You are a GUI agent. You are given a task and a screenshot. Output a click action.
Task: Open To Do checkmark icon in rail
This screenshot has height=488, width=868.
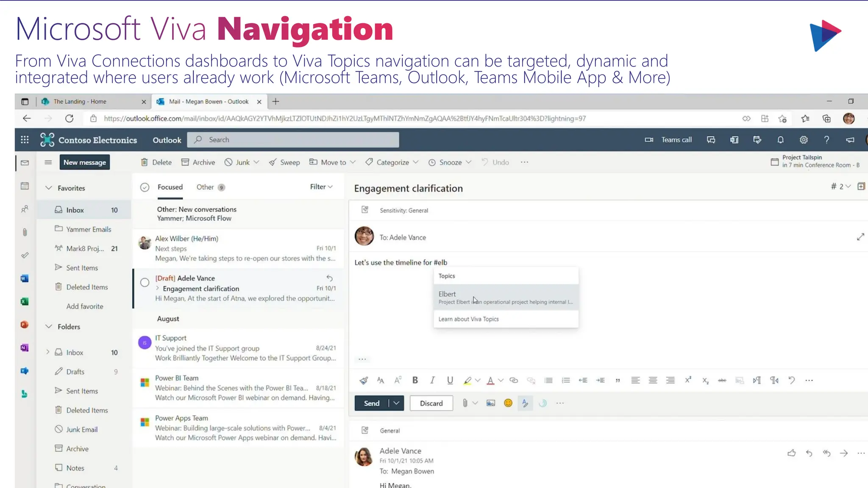coord(25,255)
